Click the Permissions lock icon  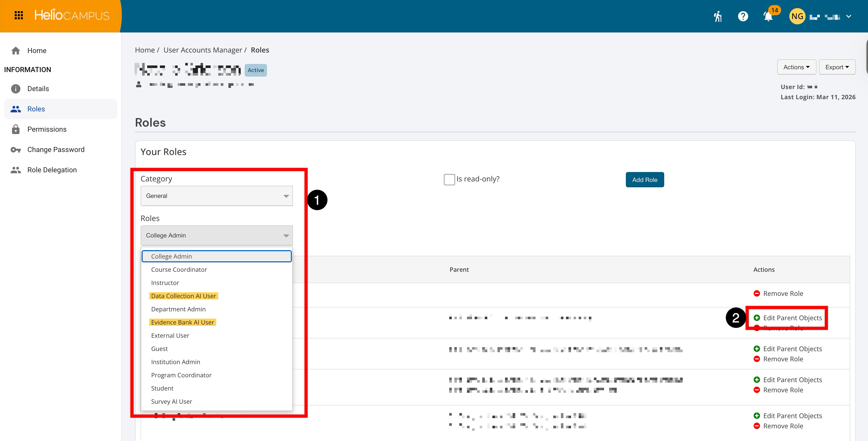pyautogui.click(x=15, y=129)
